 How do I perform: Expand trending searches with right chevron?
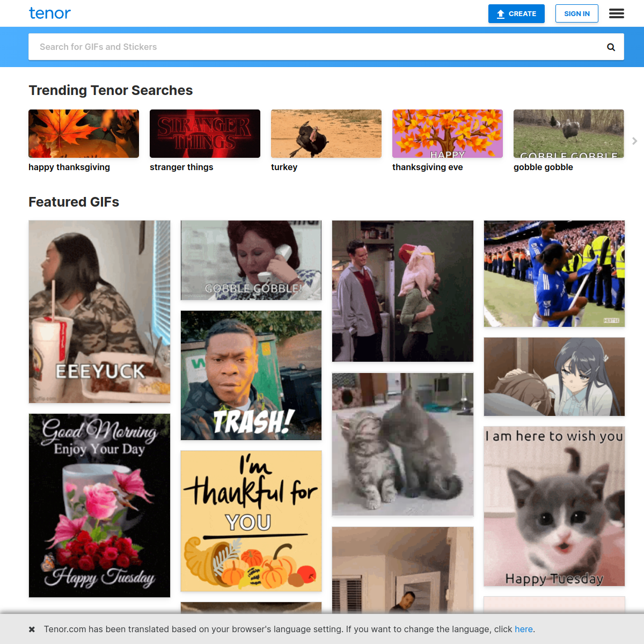[x=635, y=141]
